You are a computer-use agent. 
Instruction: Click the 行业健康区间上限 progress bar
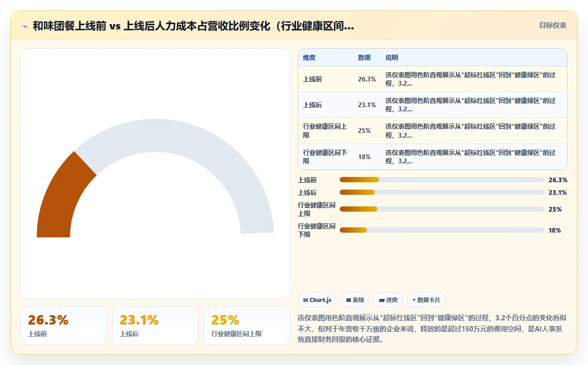[442, 210]
